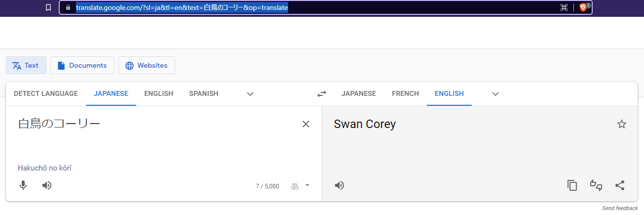Listen to the Japanese source text

pos(47,185)
